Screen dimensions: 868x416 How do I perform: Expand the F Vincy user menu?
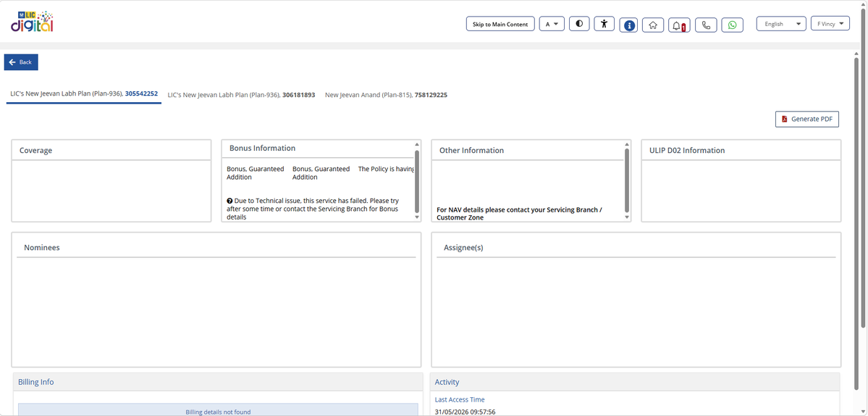coord(830,24)
